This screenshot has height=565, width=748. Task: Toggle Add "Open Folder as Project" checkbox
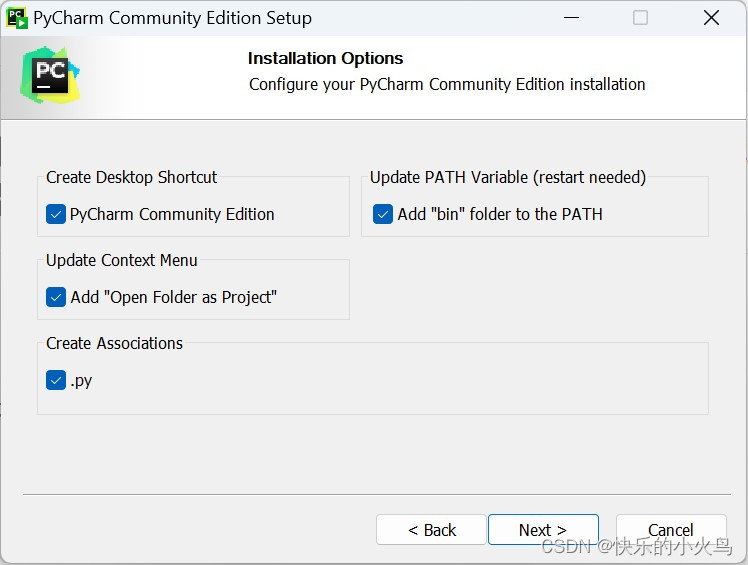[56, 297]
